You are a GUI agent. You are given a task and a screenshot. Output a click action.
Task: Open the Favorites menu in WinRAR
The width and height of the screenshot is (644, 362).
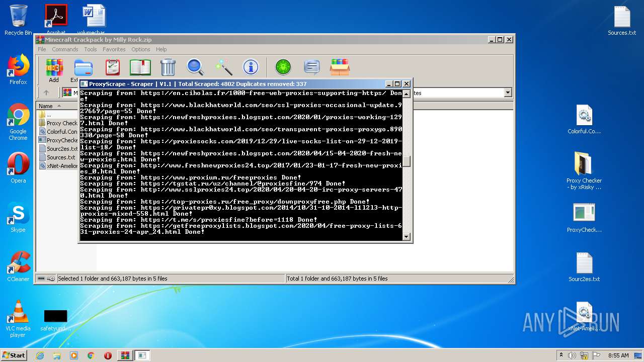(x=114, y=49)
